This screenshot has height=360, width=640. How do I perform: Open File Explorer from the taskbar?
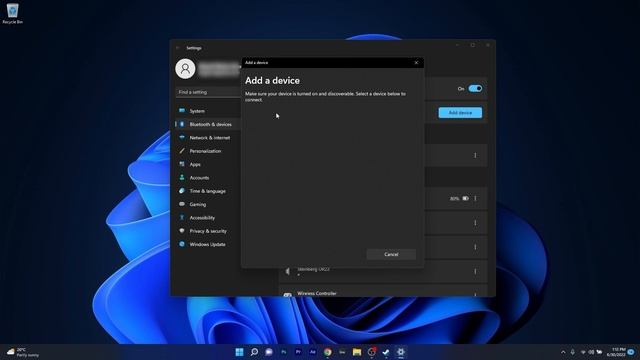coord(357,352)
